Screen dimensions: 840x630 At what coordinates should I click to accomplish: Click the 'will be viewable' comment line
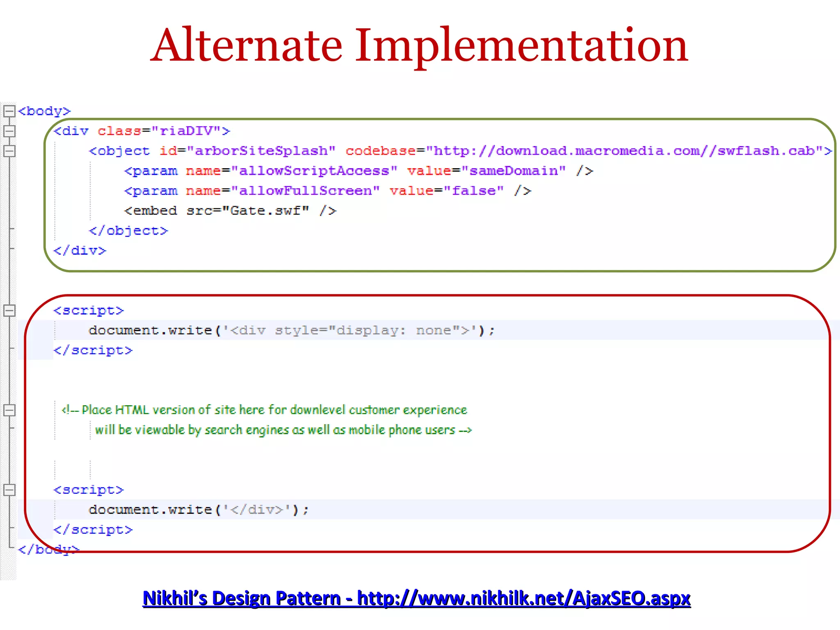point(283,430)
